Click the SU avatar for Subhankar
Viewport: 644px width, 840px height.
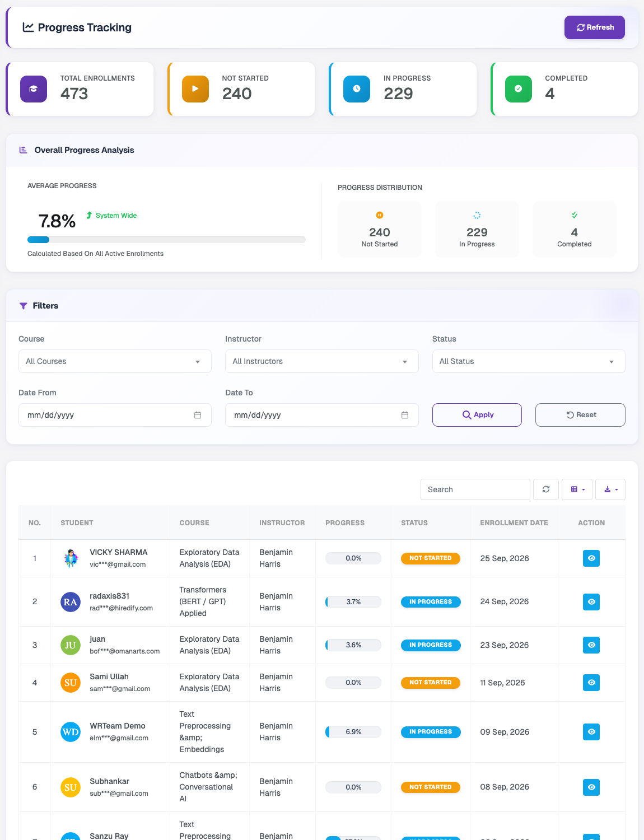[x=71, y=787]
